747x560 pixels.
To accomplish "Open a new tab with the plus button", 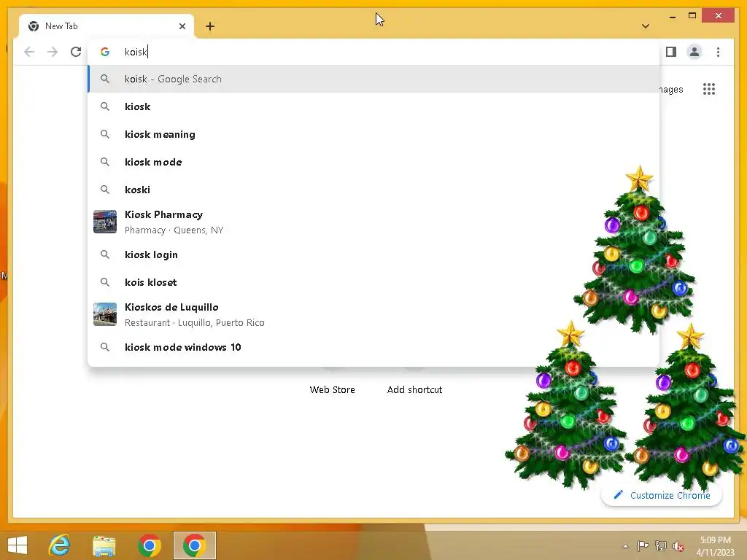I will pyautogui.click(x=210, y=26).
